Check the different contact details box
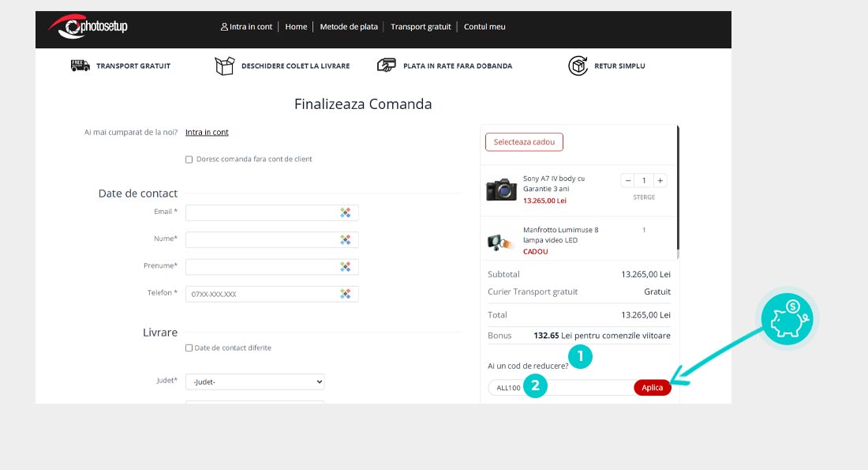Viewport: 868px width, 470px height. click(189, 348)
